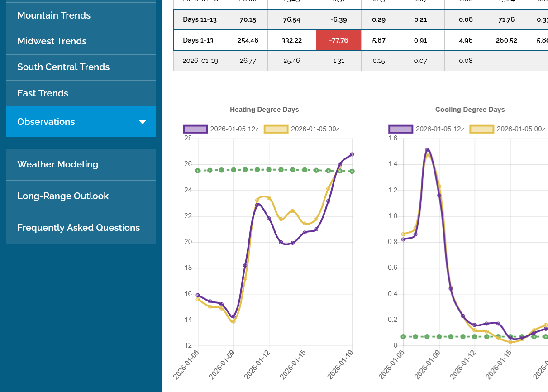Open East Trends from the sidebar
Screen dimensions: 548x392
click(43, 93)
